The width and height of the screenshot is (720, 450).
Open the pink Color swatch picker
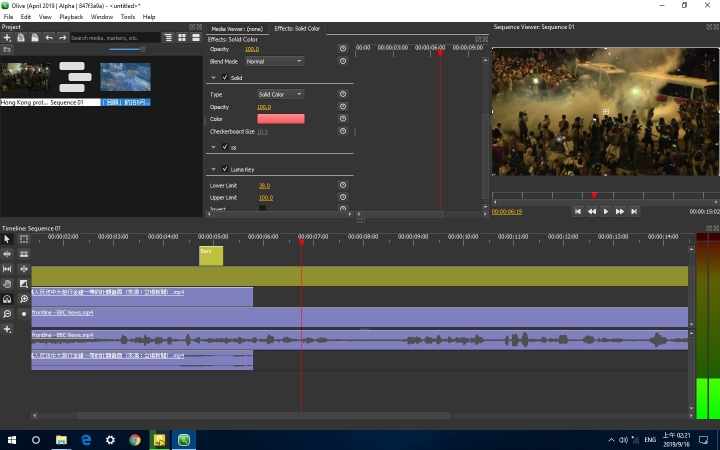coord(281,119)
